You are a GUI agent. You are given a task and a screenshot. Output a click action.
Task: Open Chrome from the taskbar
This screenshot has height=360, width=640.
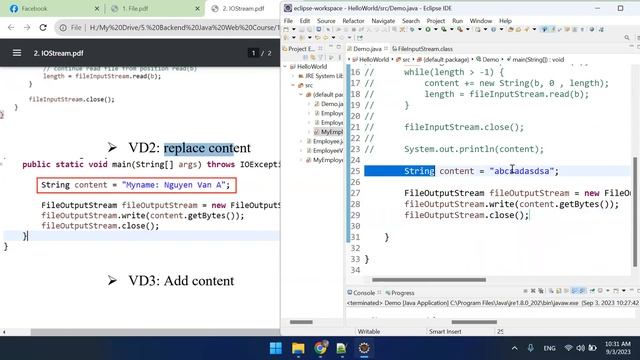(x=320, y=348)
